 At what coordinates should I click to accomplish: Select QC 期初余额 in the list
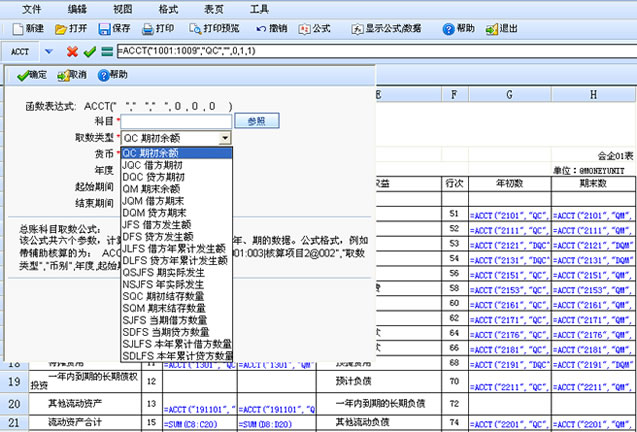pyautogui.click(x=177, y=153)
